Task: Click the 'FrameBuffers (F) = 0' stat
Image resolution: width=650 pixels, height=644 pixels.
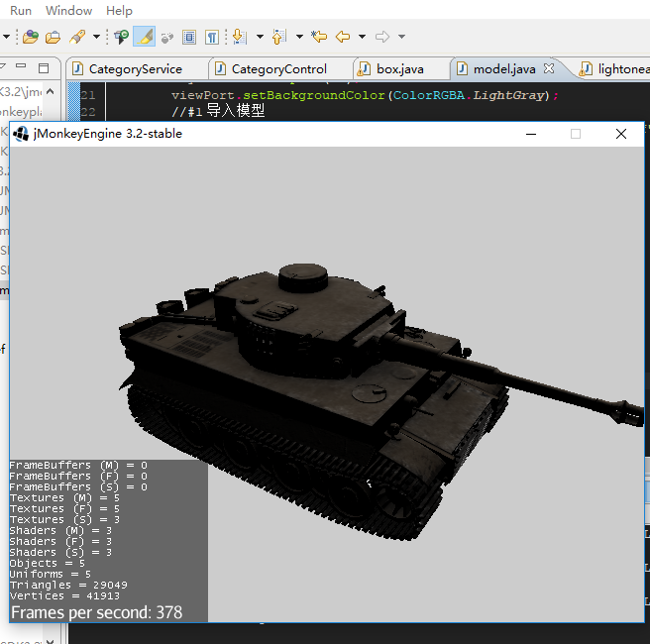Action: (78, 476)
